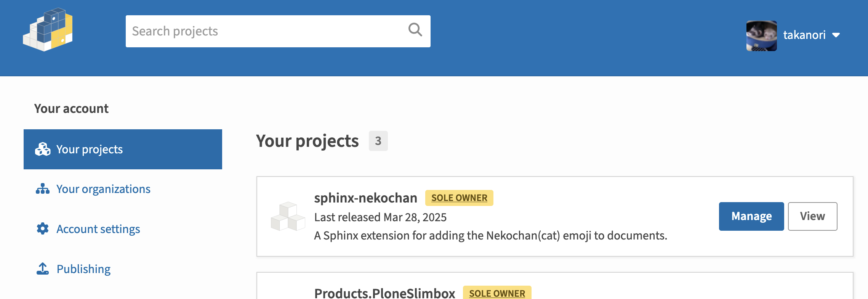This screenshot has height=299, width=868.
Task: Open the takanori account dropdown
Action: [804, 35]
